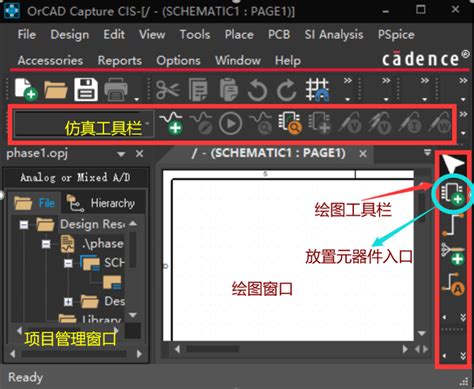
Task: Select the SCHEMATIC1 : PAGE1 document tab
Action: point(269,153)
